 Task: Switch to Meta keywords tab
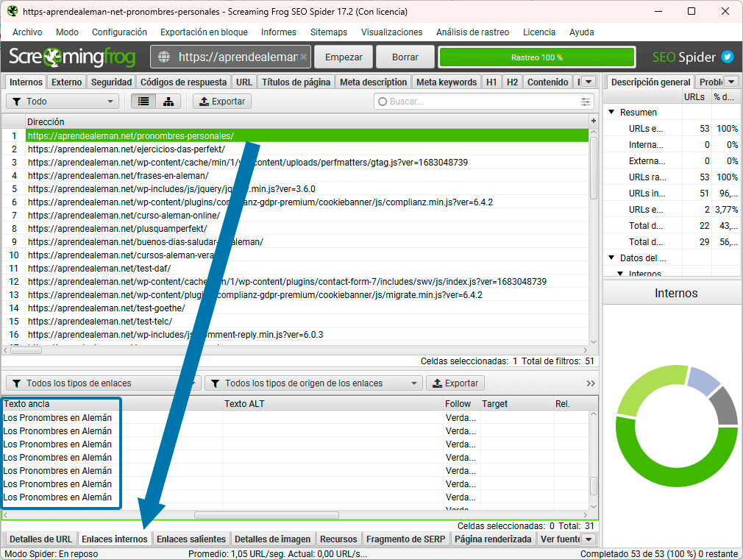pyautogui.click(x=447, y=82)
